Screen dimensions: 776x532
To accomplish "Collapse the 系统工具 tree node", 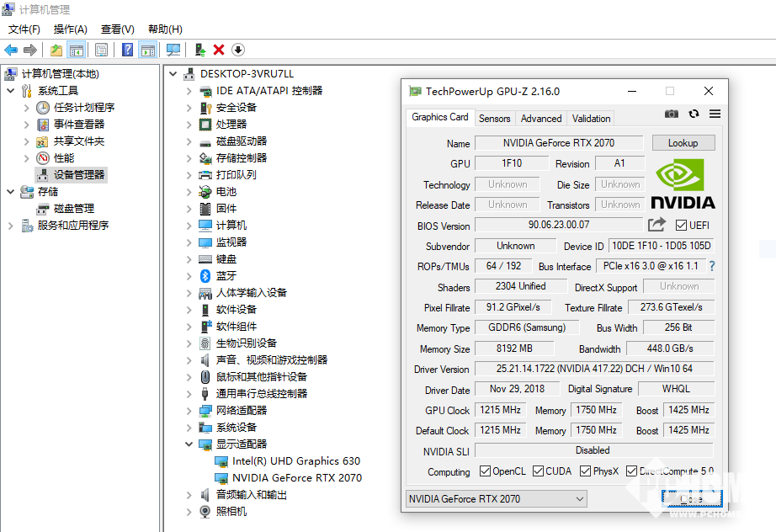I will (x=10, y=91).
